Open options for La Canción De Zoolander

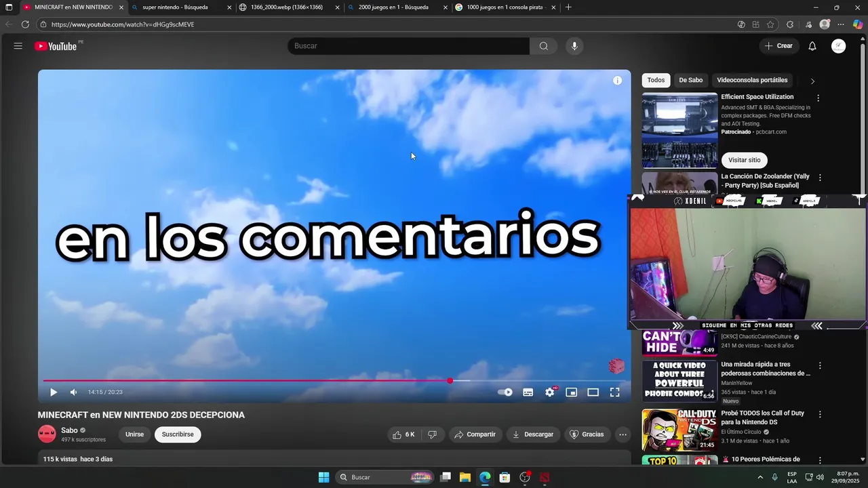(x=820, y=178)
